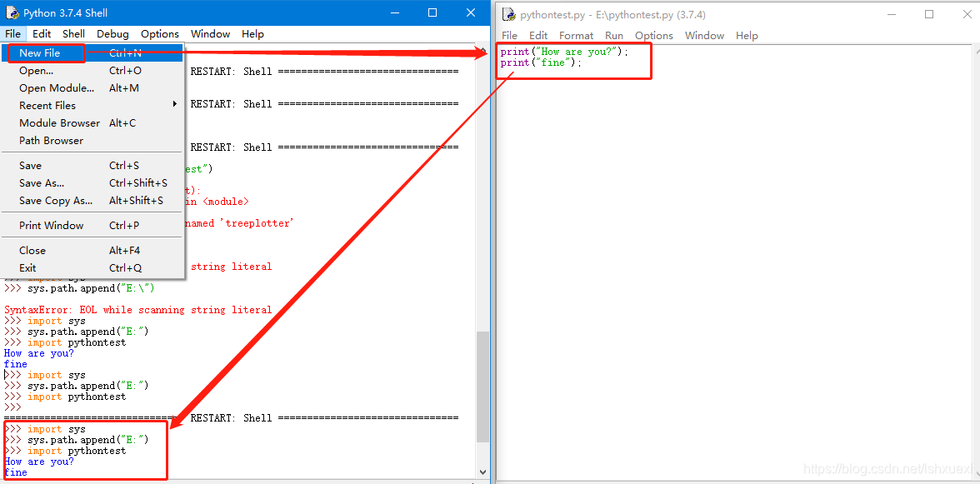The image size is (980, 484).
Task: Open the Shell window's Edit menu
Action: coord(42,33)
